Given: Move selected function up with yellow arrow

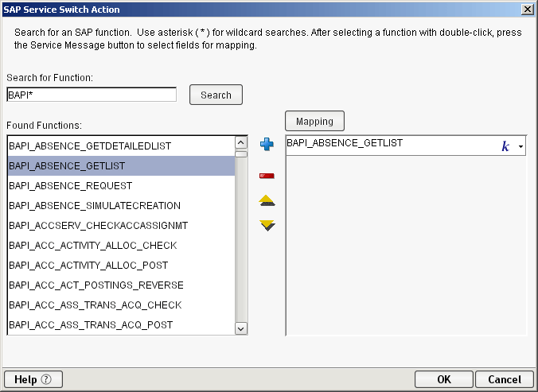Looking at the screenshot, I should (x=267, y=200).
